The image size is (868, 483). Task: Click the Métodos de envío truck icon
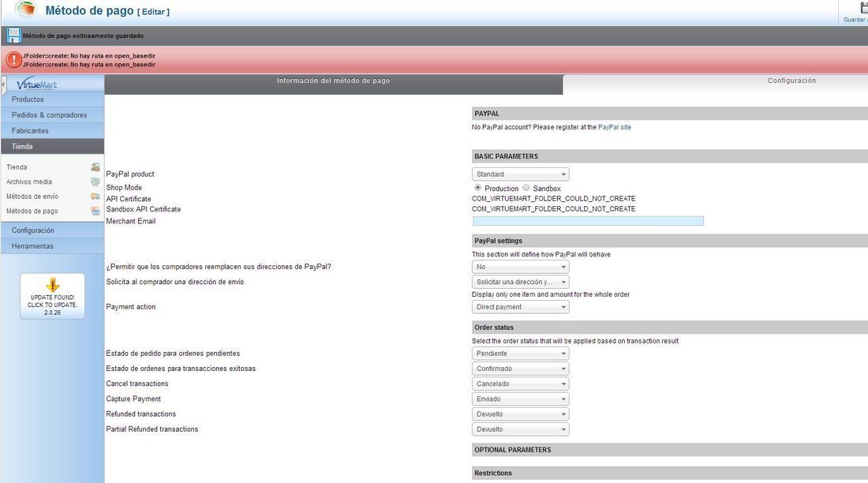pos(95,196)
